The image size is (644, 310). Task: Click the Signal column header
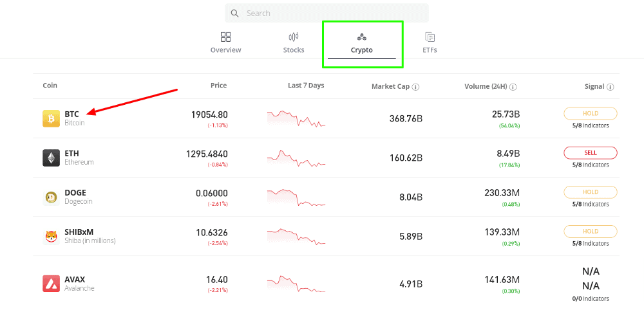[x=594, y=87]
